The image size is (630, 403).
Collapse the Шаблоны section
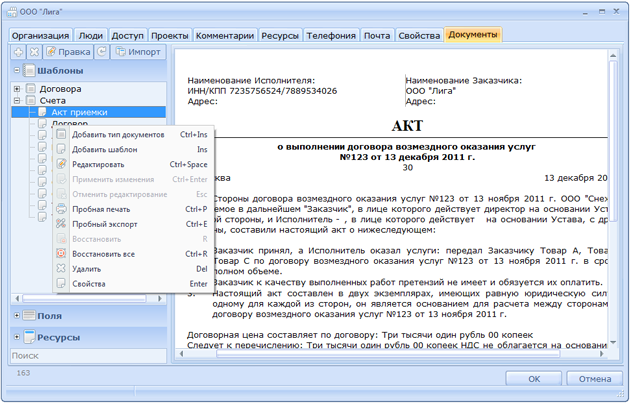point(17,70)
